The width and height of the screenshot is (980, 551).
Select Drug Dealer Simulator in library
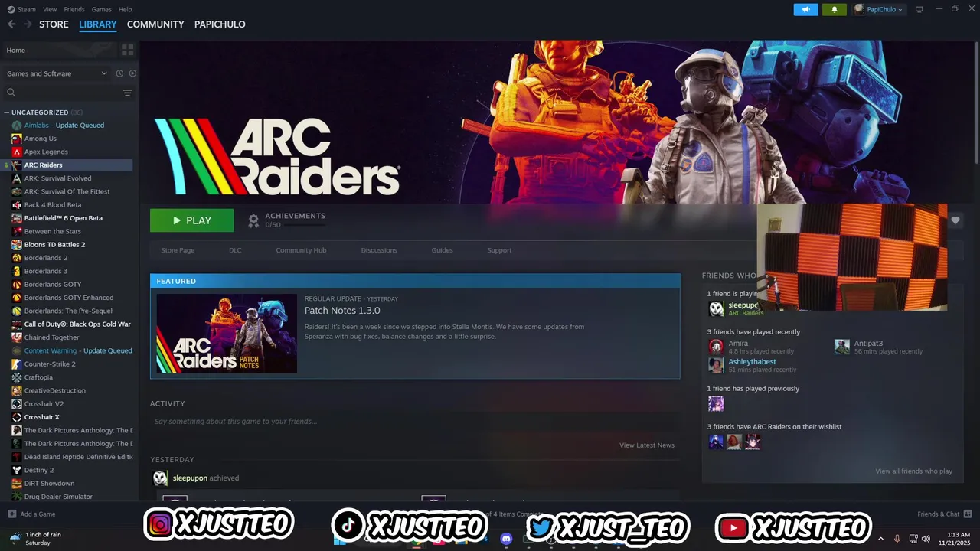[x=58, y=497]
